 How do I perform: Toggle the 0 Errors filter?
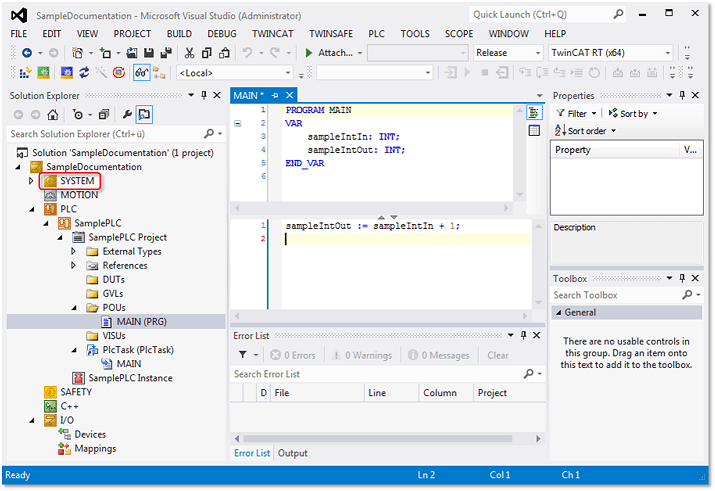click(293, 355)
